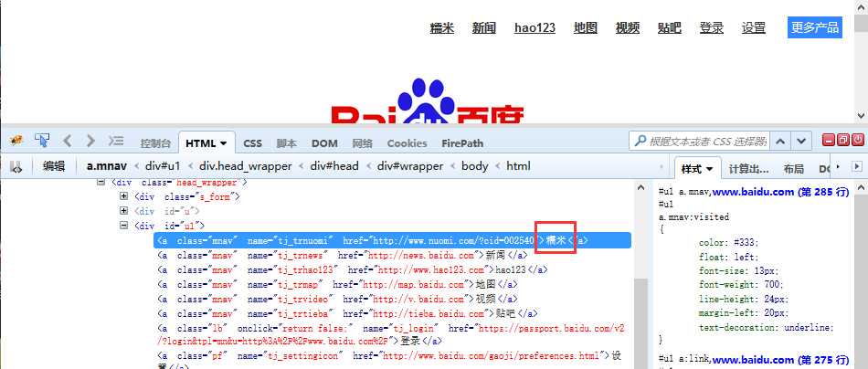Open the command line popup icon
The width and height of the screenshot is (868, 369).
click(x=116, y=141)
